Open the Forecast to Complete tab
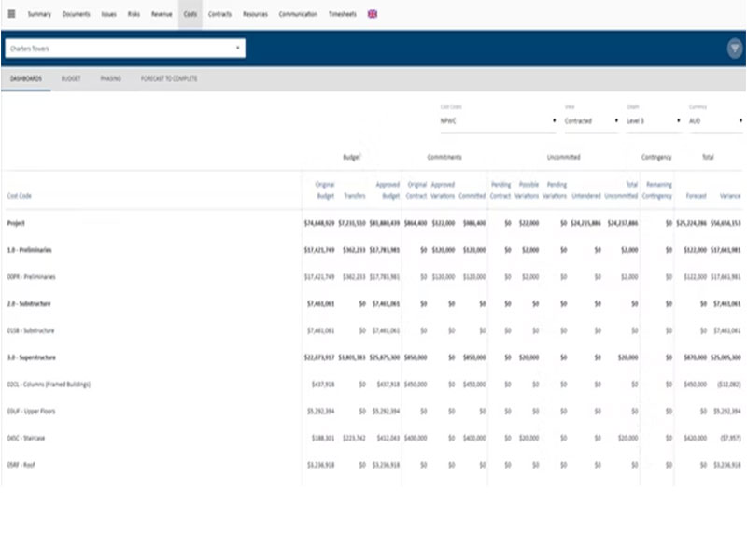This screenshot has height=560, width=747. (x=168, y=79)
